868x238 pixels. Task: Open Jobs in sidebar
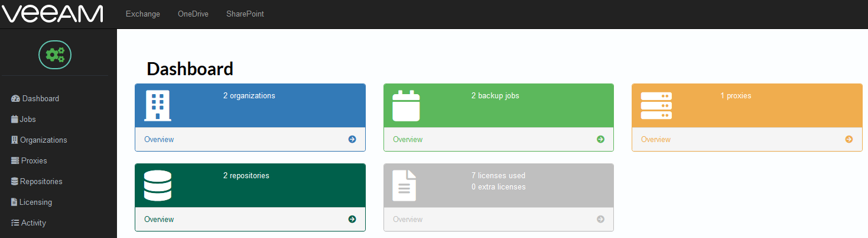(24, 119)
